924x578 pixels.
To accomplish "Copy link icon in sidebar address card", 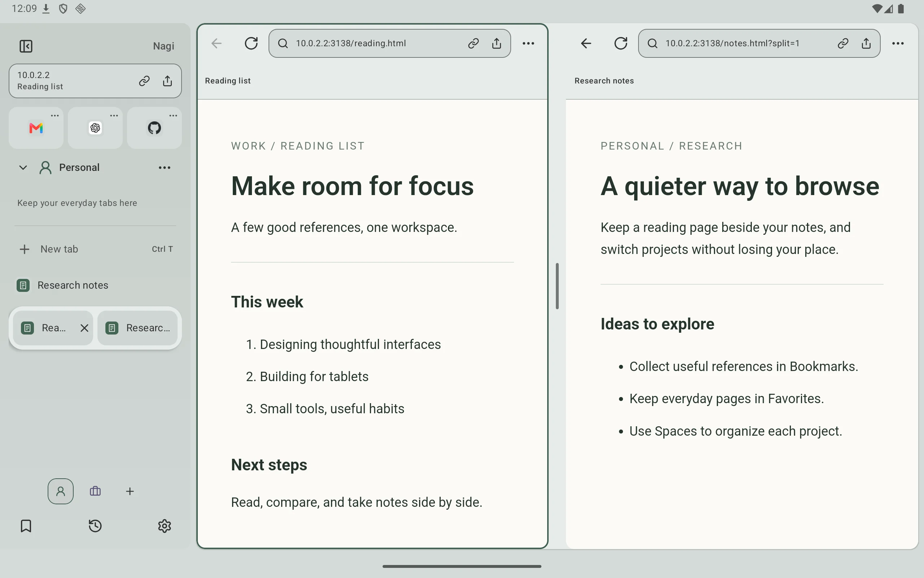I will pyautogui.click(x=144, y=81).
